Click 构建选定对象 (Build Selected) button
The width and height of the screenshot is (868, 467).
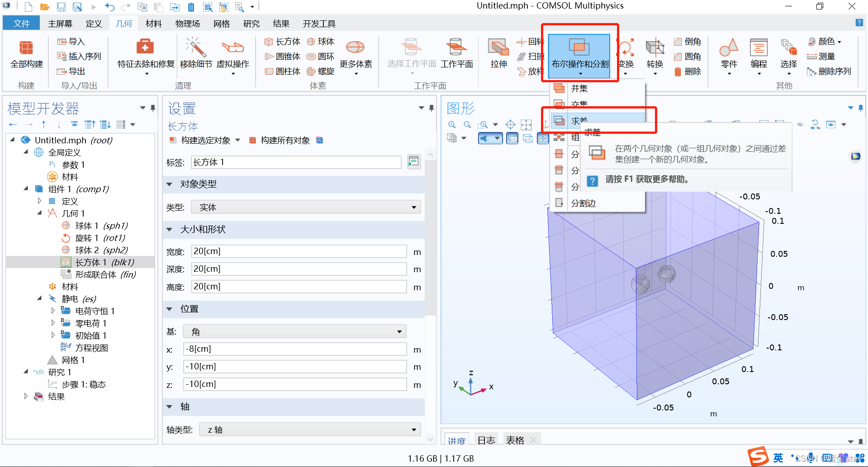pos(201,140)
